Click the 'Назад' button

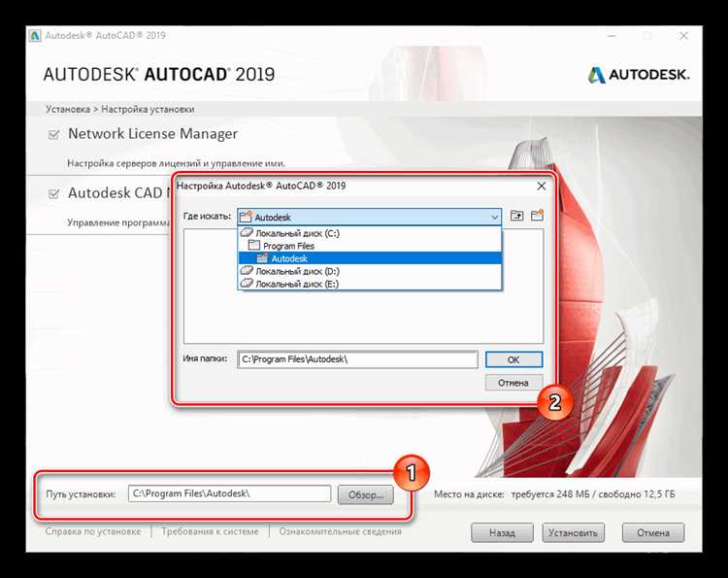502,533
